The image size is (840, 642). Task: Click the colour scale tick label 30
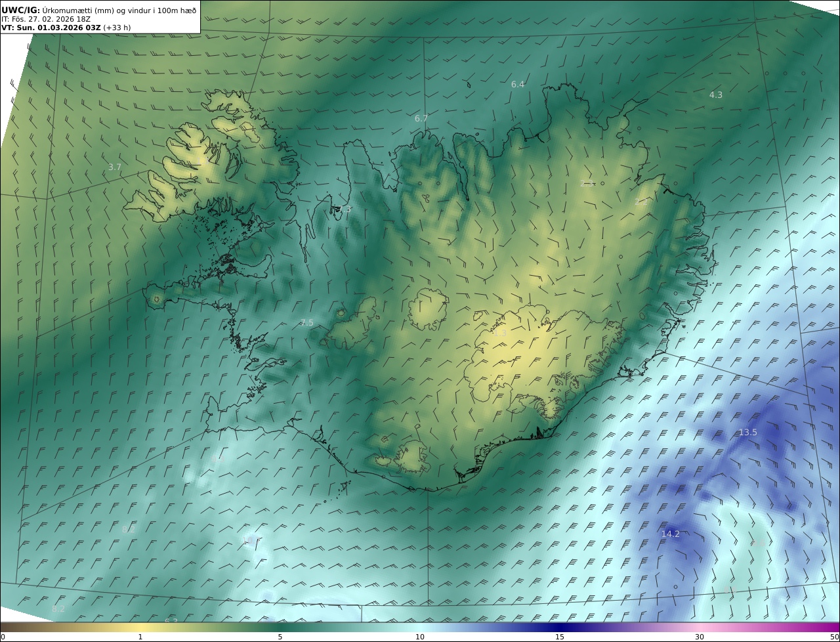(700, 637)
